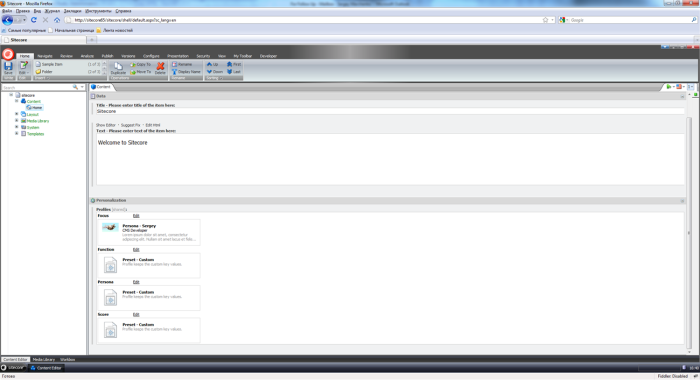Open the search options dropdown arrow
The width and height of the screenshot is (700, 380).
click(x=82, y=87)
